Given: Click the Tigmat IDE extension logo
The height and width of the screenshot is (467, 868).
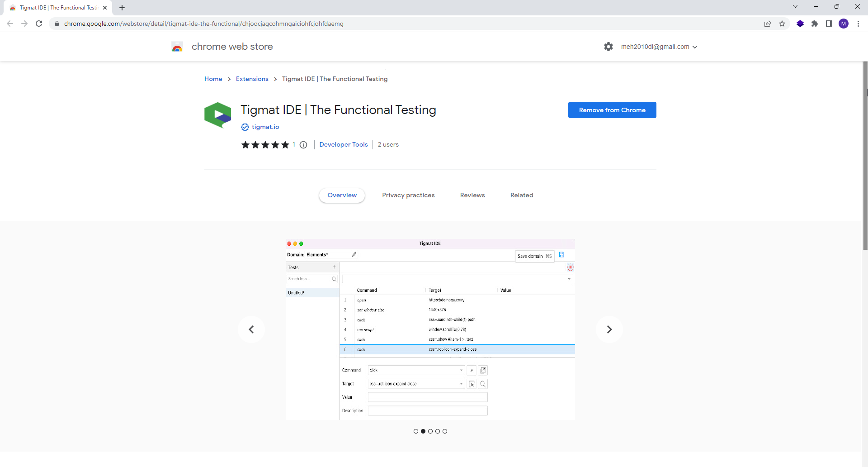Looking at the screenshot, I should click(x=218, y=115).
